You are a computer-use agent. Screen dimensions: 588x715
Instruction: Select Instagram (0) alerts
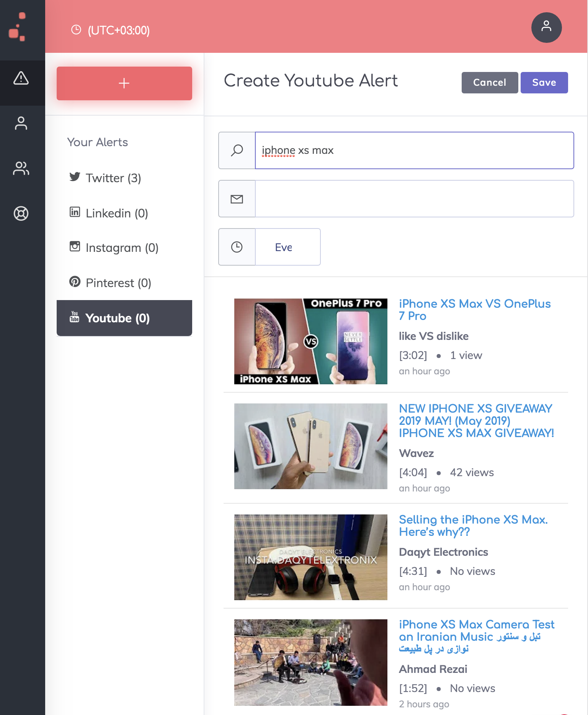[x=124, y=248]
